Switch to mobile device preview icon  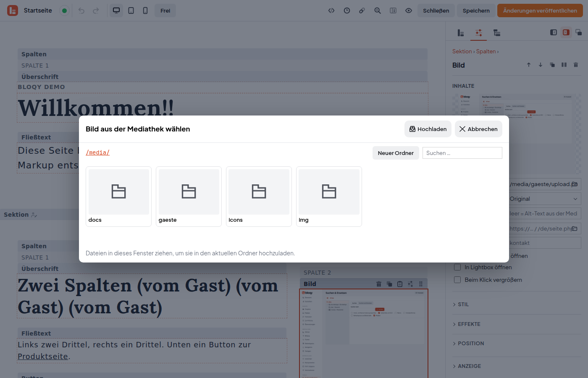click(x=145, y=10)
